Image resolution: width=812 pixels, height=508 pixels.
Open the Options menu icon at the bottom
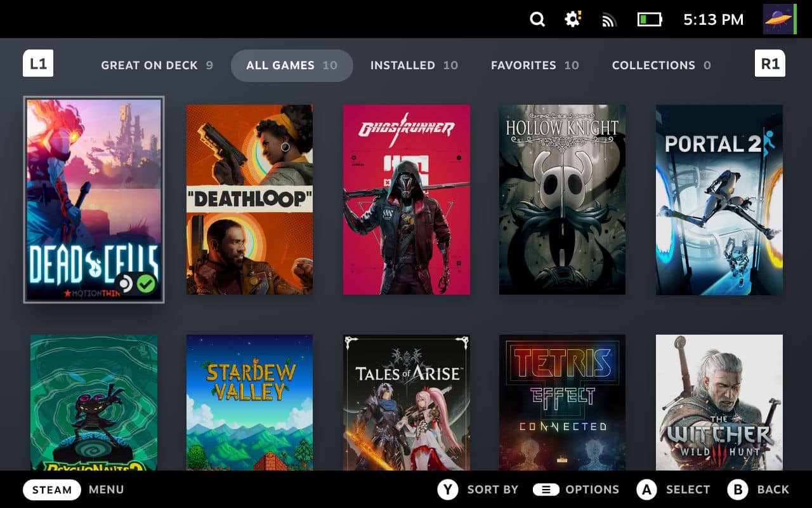546,490
